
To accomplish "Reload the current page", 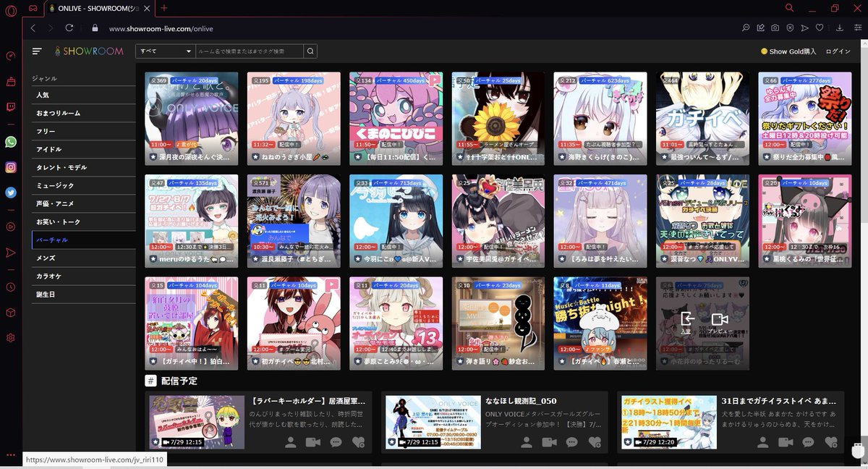I will (x=69, y=28).
